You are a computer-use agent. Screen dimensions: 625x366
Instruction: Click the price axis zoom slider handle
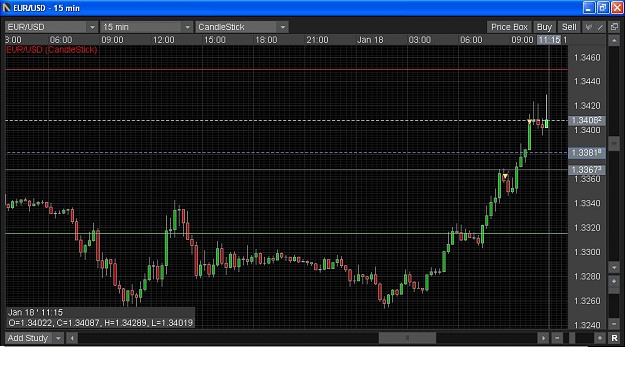pyautogui.click(x=614, y=291)
